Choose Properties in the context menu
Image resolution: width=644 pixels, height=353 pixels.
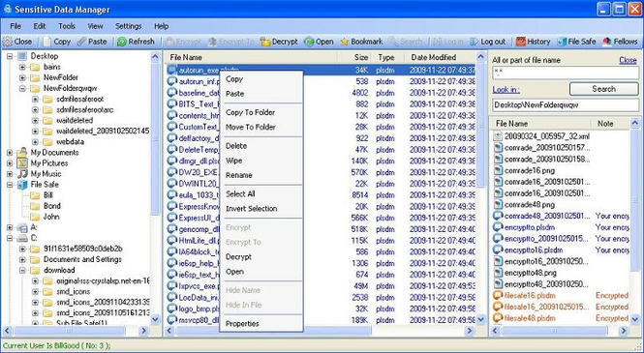pos(261,323)
